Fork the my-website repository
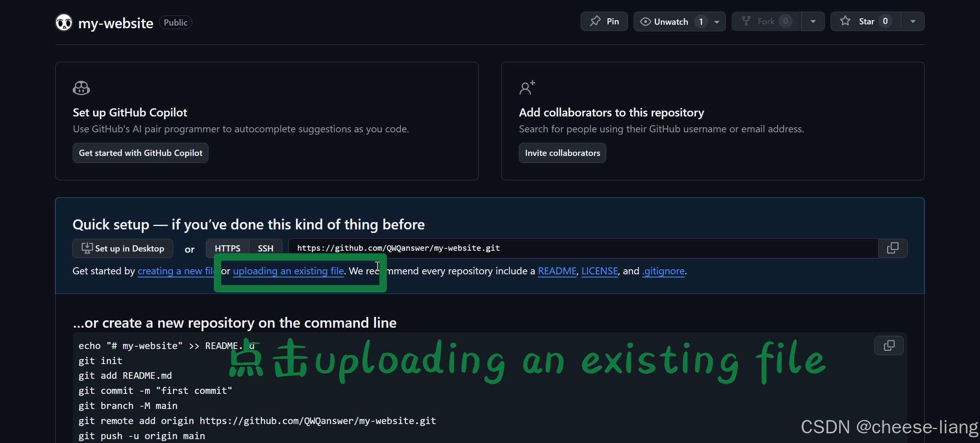This screenshot has width=980, height=443. 766,21
